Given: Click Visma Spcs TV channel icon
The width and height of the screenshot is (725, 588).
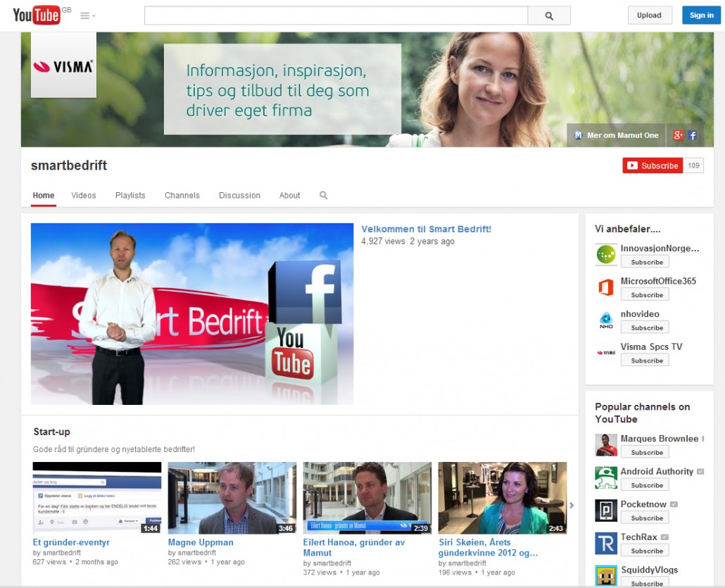Looking at the screenshot, I should click(x=606, y=353).
